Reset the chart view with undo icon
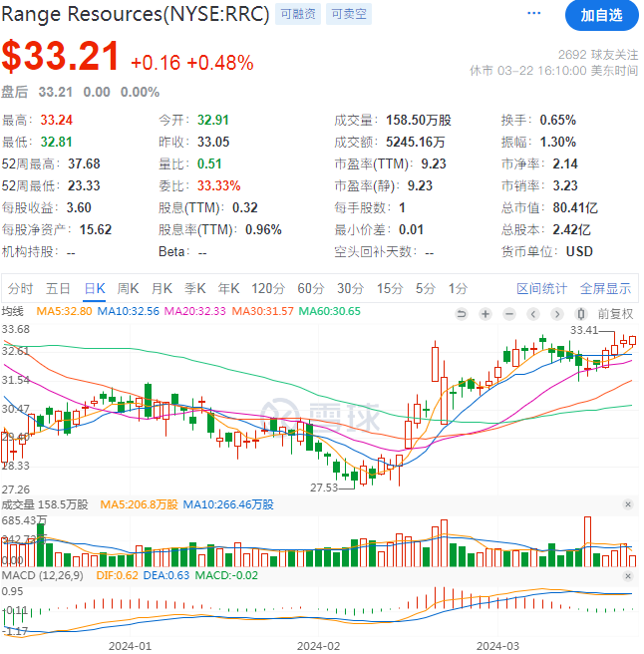Image resolution: width=644 pixels, height=654 pixels. 462,314
